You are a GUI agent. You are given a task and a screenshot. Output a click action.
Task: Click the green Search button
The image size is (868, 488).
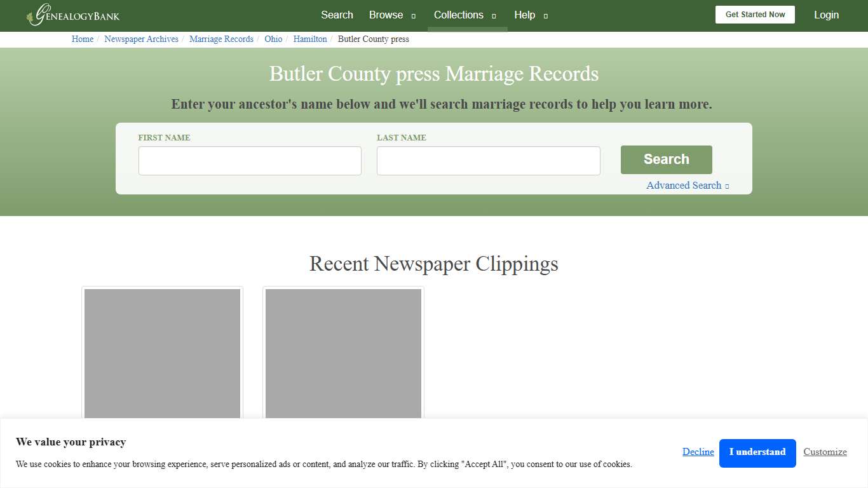tap(666, 159)
